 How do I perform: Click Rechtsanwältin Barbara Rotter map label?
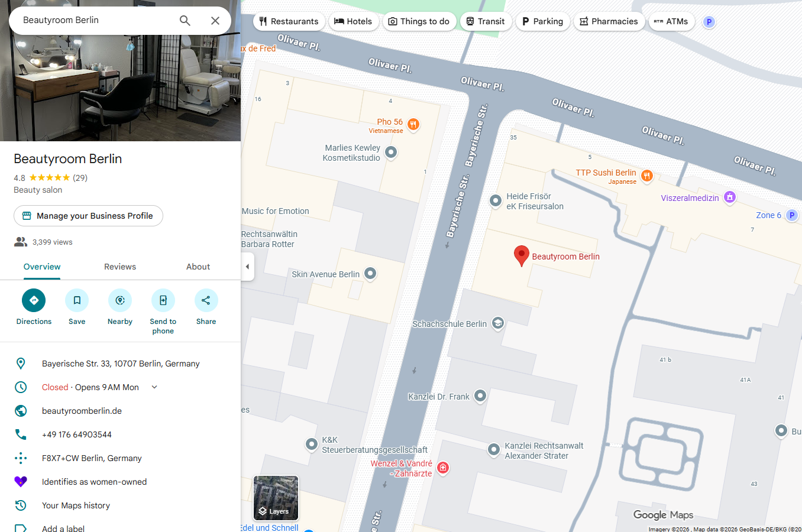click(x=269, y=239)
